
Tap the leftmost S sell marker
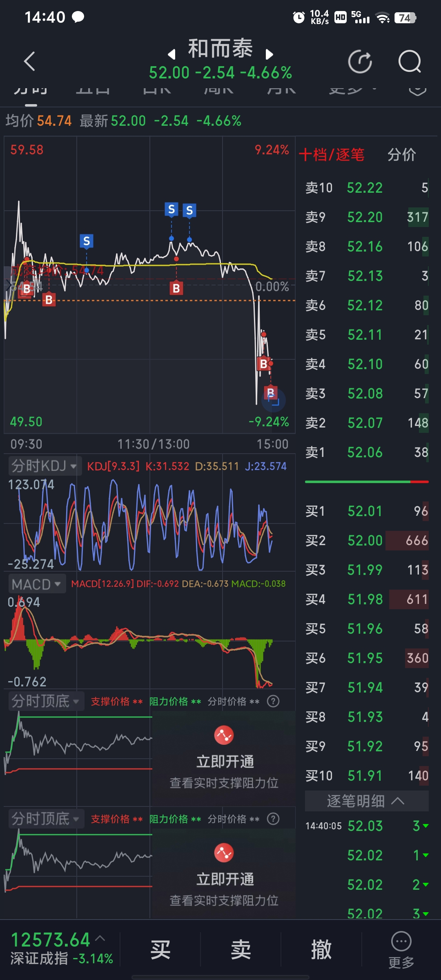(87, 241)
